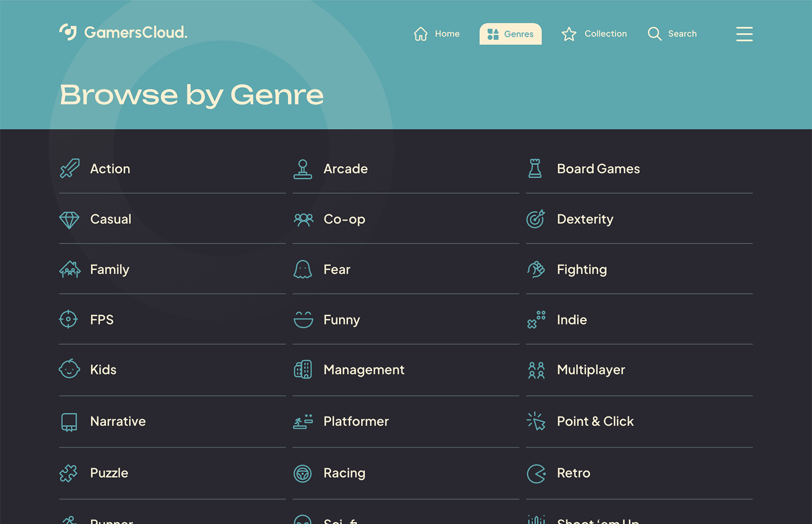This screenshot has width=812, height=524.
Task: Select the dartboard icon for Dexterity
Action: tap(535, 219)
